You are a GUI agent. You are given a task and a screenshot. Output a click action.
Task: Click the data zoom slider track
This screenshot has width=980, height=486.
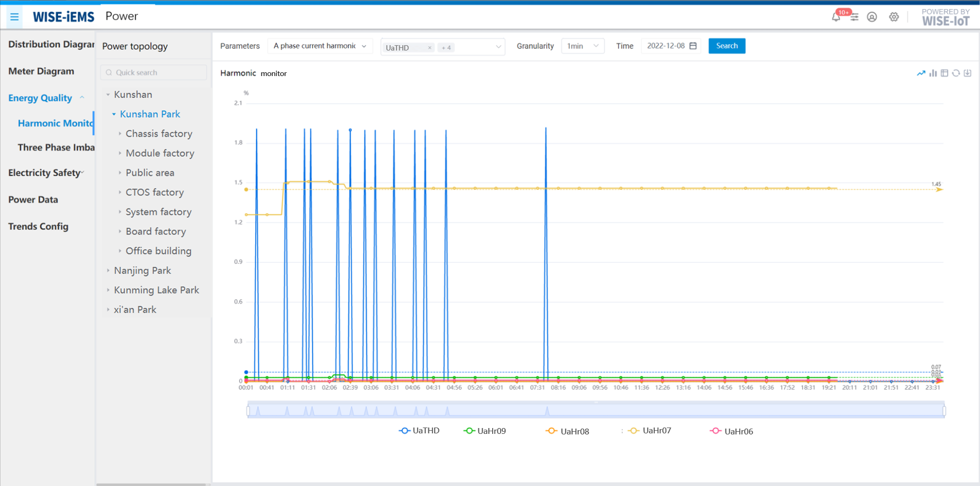click(x=596, y=410)
